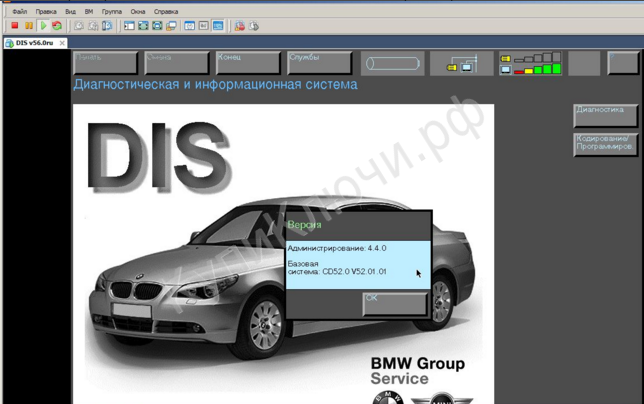Show the console view icon

click(218, 26)
